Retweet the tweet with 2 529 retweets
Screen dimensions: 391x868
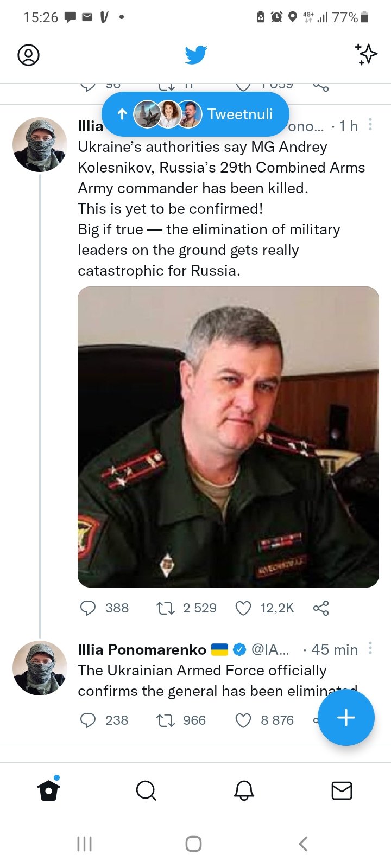(x=165, y=608)
